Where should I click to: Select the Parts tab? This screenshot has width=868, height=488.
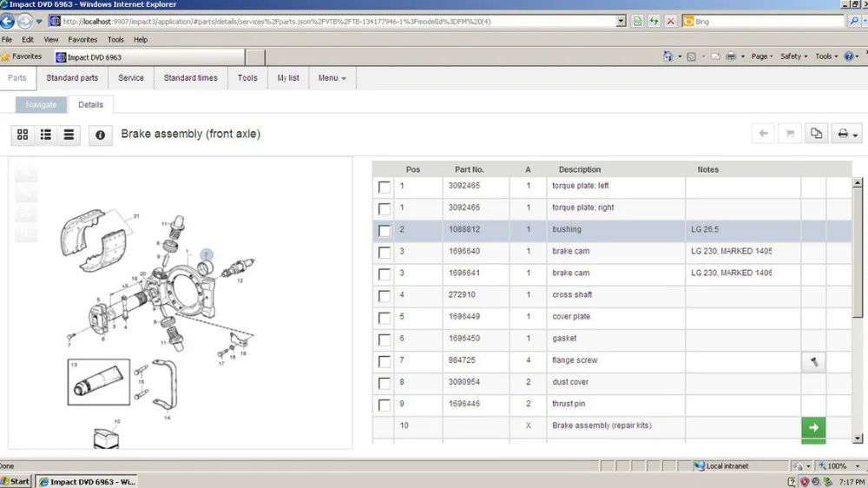17,78
